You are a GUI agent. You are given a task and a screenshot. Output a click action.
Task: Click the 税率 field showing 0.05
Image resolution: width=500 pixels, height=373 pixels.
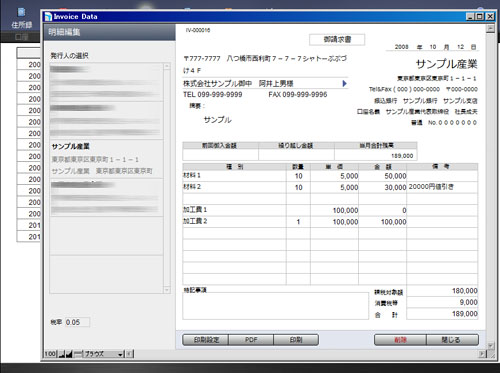(x=77, y=322)
